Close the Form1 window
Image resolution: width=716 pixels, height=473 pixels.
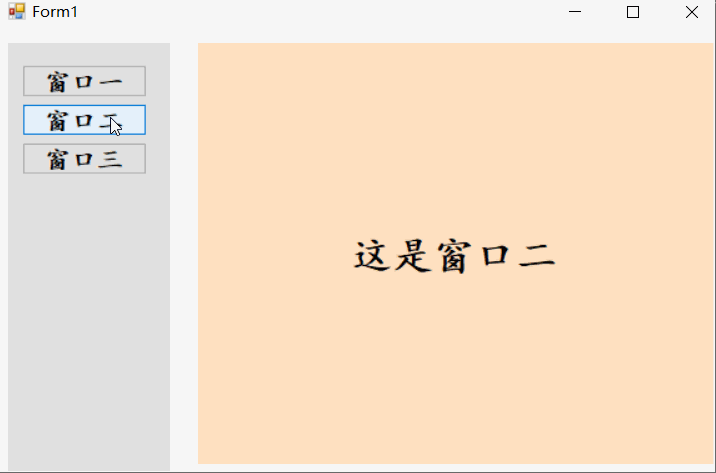692,11
